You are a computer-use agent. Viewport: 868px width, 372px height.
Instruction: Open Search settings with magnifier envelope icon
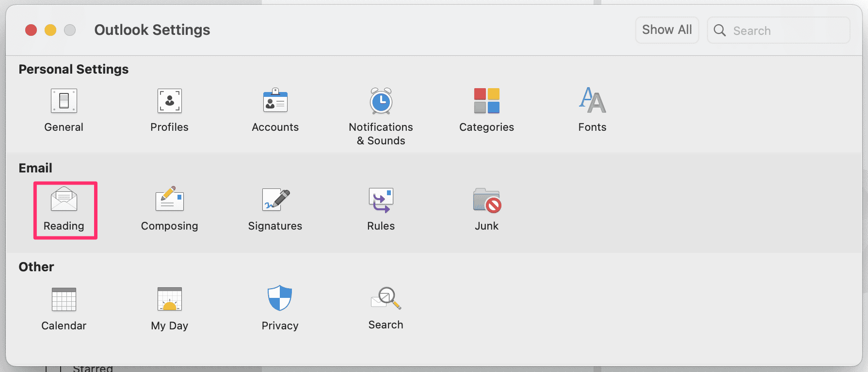[386, 308]
